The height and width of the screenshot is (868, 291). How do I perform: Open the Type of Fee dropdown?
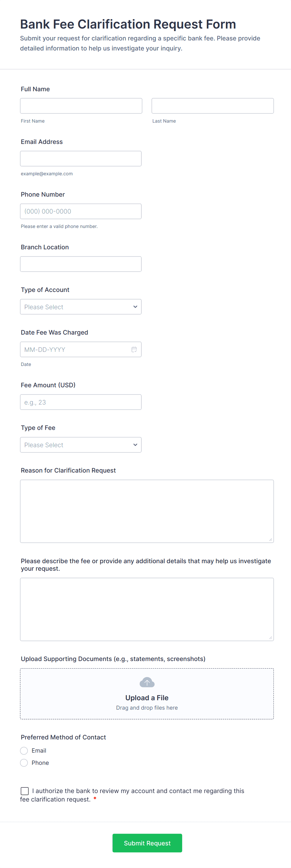point(81,445)
